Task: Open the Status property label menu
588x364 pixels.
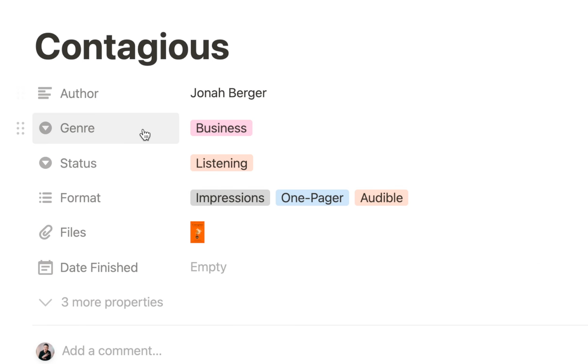Action: [x=106, y=163]
